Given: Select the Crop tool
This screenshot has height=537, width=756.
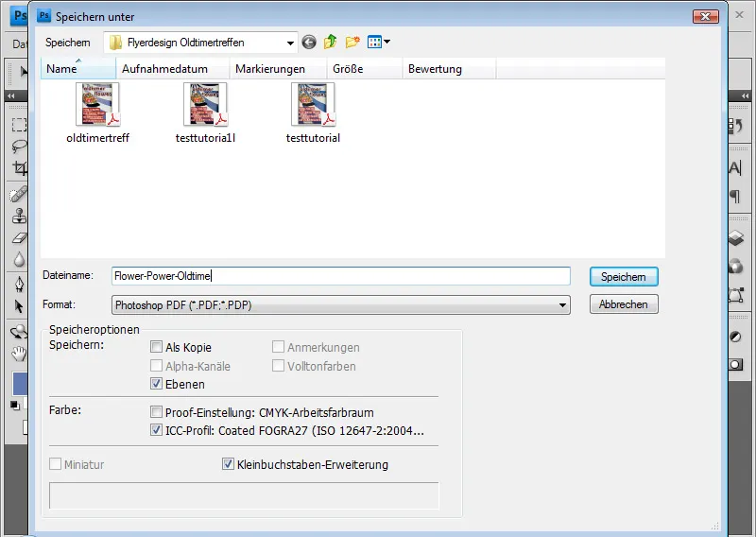Looking at the screenshot, I should tap(19, 167).
